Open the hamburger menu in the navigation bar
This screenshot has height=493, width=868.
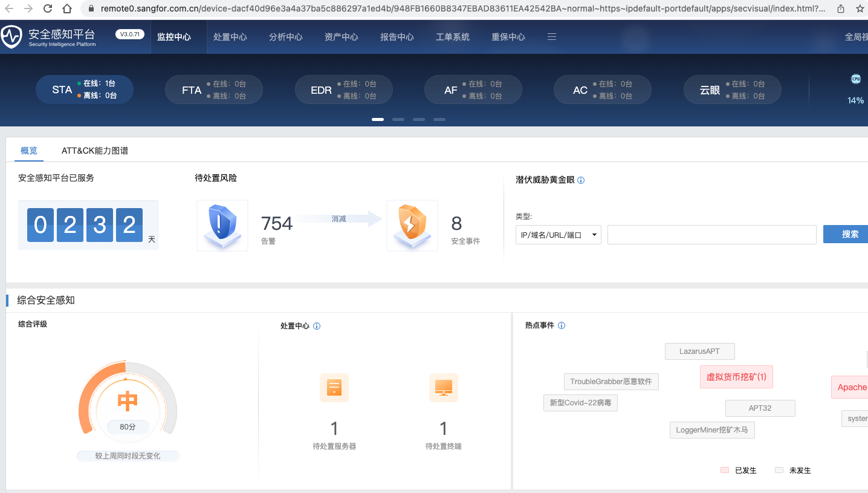point(552,36)
